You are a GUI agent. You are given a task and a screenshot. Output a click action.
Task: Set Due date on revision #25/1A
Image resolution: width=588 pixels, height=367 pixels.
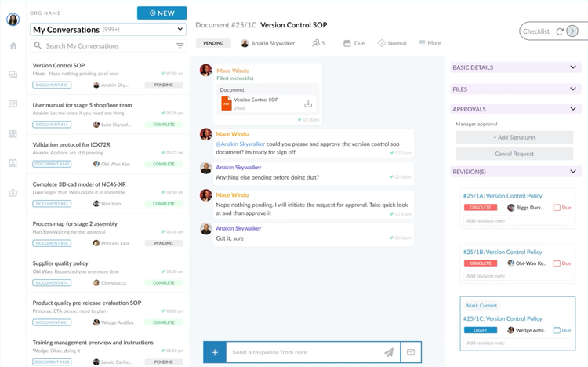(562, 208)
